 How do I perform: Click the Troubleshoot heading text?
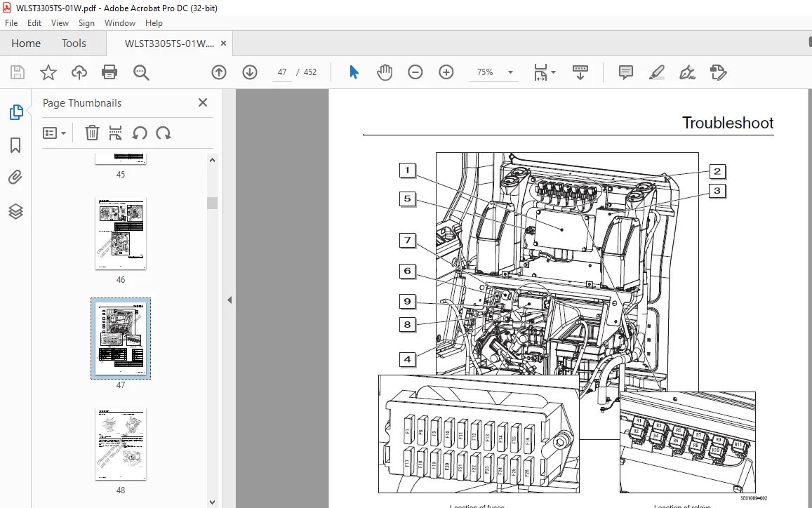point(728,123)
